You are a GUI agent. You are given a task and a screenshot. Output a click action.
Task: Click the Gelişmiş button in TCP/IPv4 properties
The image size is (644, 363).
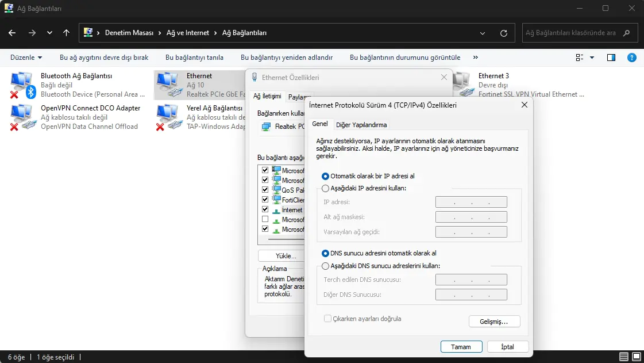[494, 321]
